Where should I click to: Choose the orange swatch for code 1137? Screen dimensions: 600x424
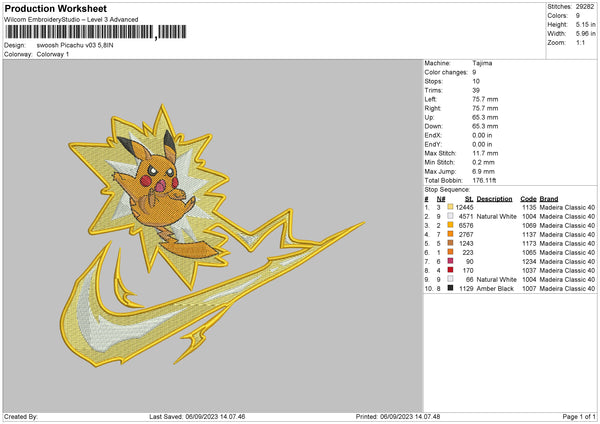[450, 234]
